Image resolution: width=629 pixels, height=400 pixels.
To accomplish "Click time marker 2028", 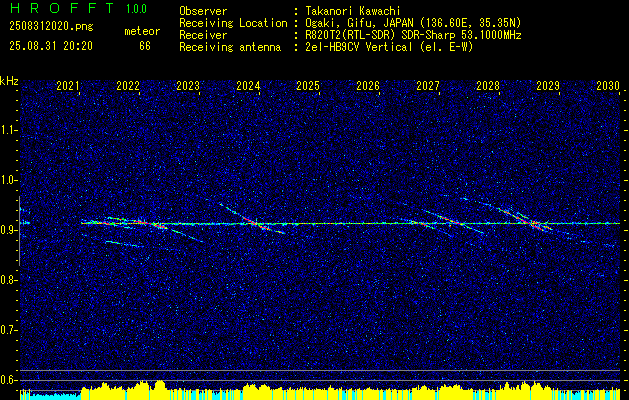I will point(488,85).
